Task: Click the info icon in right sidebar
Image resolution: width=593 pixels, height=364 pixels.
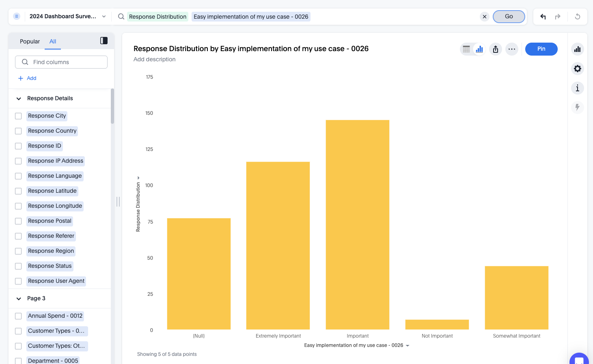Action: point(578,88)
